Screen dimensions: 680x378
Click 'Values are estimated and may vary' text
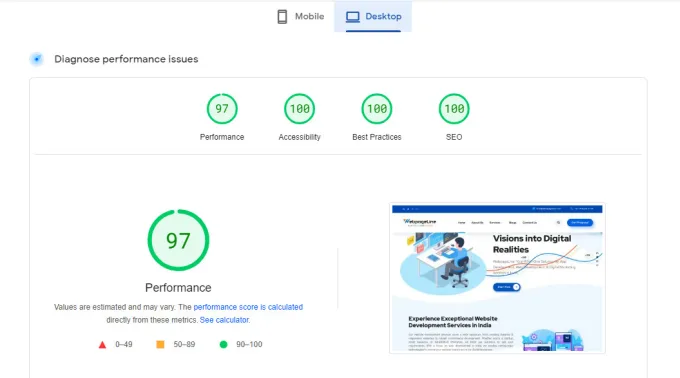tap(115, 307)
